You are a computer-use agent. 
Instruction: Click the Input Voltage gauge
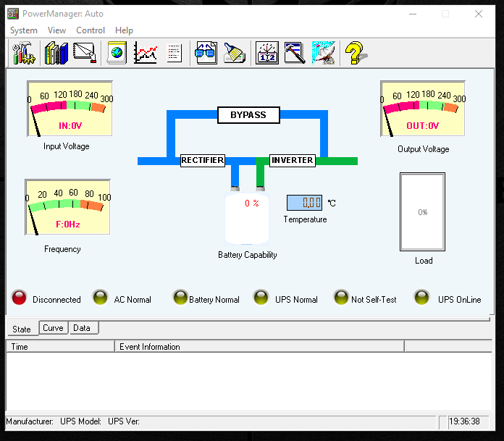[70, 109]
